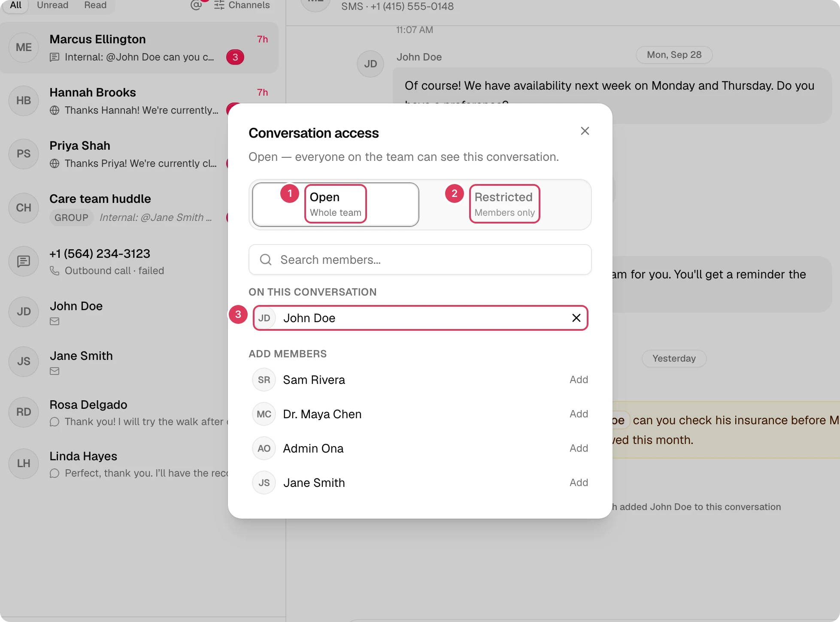Click the HB avatar for Hannah Brooks
Image resolution: width=840 pixels, height=622 pixels.
(24, 101)
